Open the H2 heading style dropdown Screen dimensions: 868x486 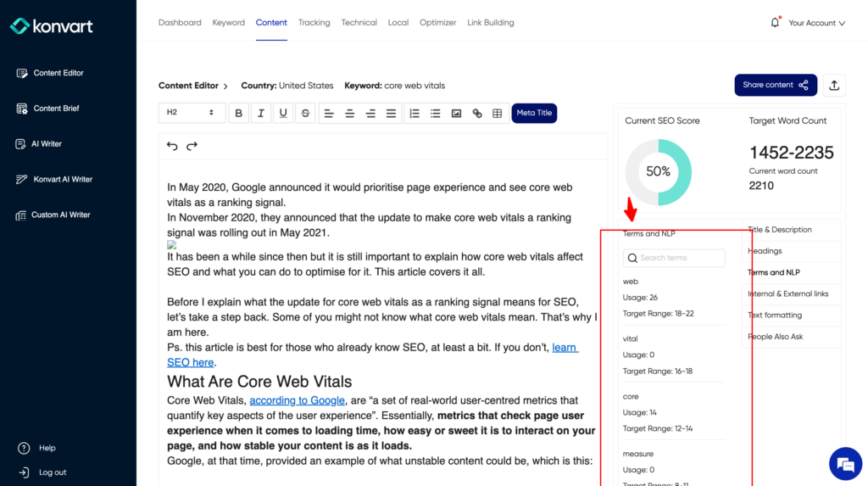(x=192, y=113)
